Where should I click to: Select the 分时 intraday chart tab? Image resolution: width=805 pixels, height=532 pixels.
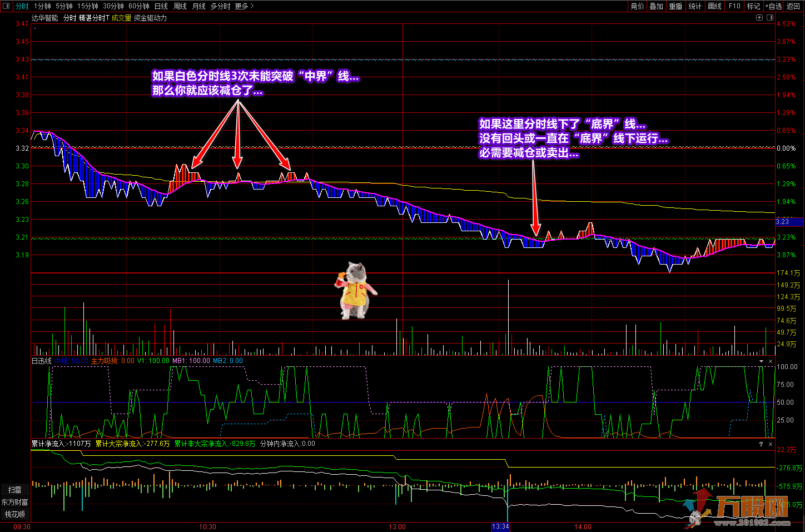point(22,6)
